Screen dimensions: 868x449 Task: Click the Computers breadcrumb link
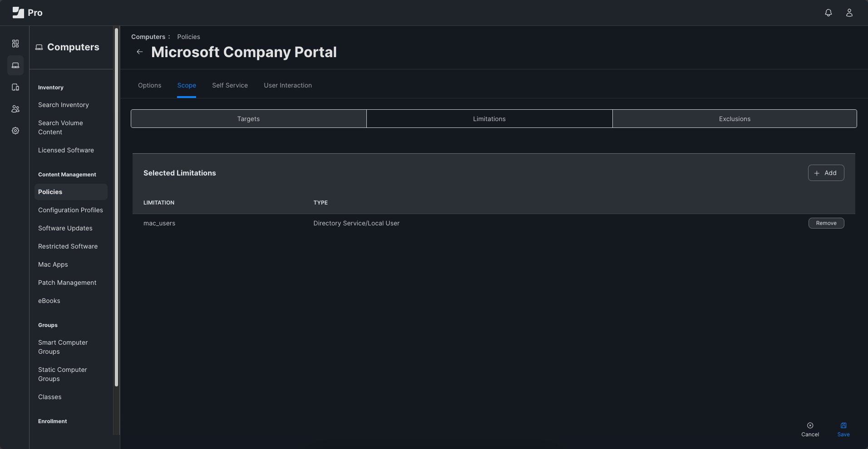(148, 37)
